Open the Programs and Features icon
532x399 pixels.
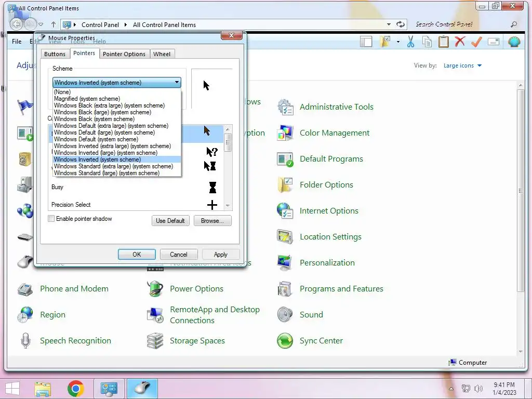click(285, 289)
